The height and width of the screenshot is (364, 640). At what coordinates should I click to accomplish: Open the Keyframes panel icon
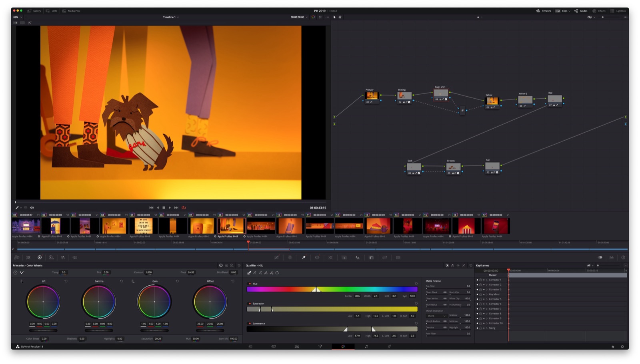point(600,257)
